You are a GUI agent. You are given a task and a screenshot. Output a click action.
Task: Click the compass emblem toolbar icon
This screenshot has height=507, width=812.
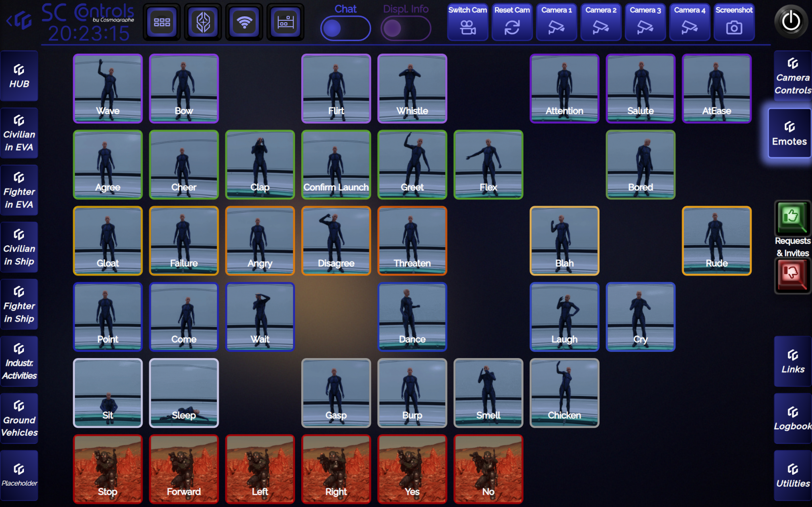pyautogui.click(x=203, y=22)
